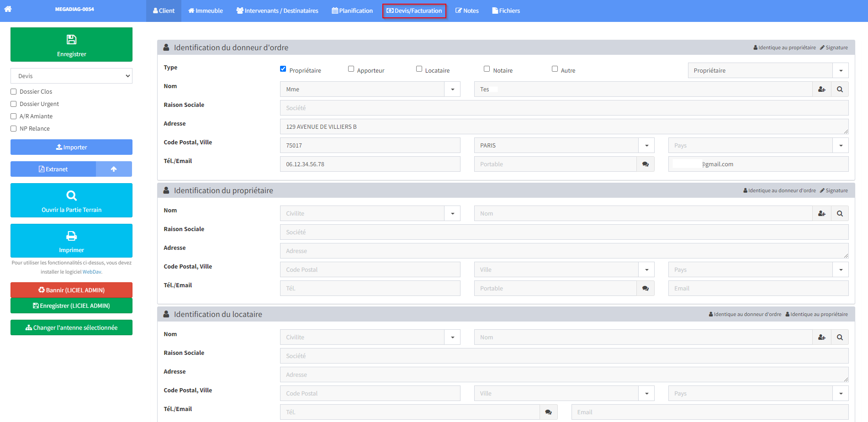Check the Apporteur type checkbox
This screenshot has height=422, width=868.
[351, 69]
